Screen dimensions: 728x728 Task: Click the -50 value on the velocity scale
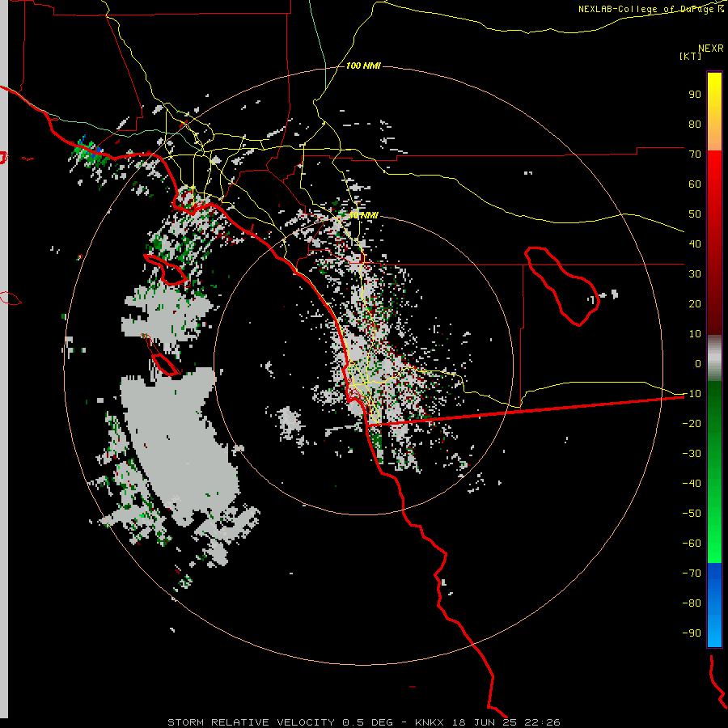pyautogui.click(x=692, y=514)
